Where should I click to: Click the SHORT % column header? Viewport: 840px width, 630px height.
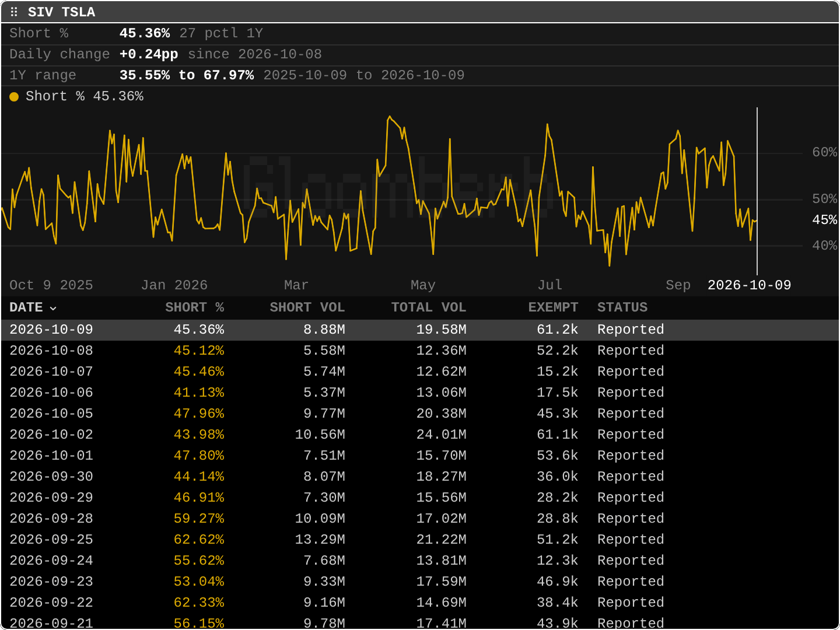(194, 307)
